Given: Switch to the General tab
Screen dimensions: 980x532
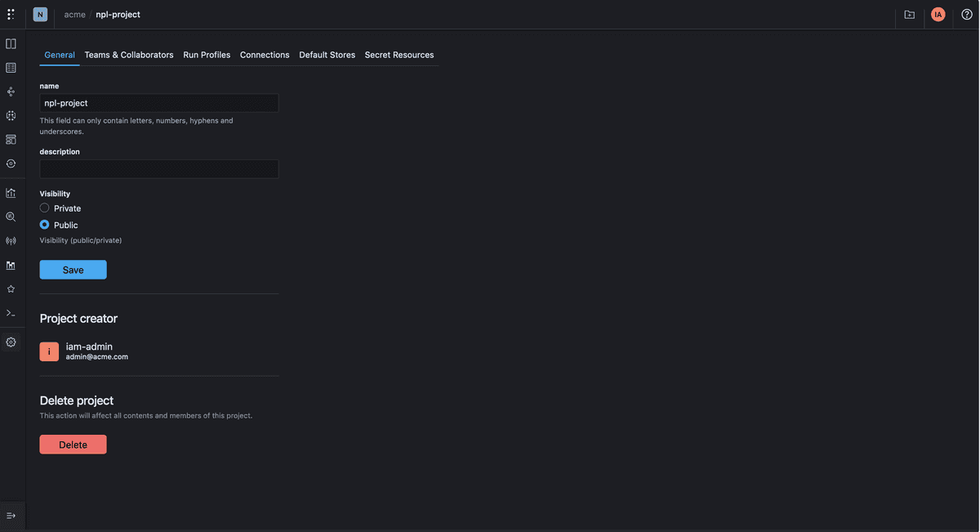Looking at the screenshot, I should click(x=60, y=55).
